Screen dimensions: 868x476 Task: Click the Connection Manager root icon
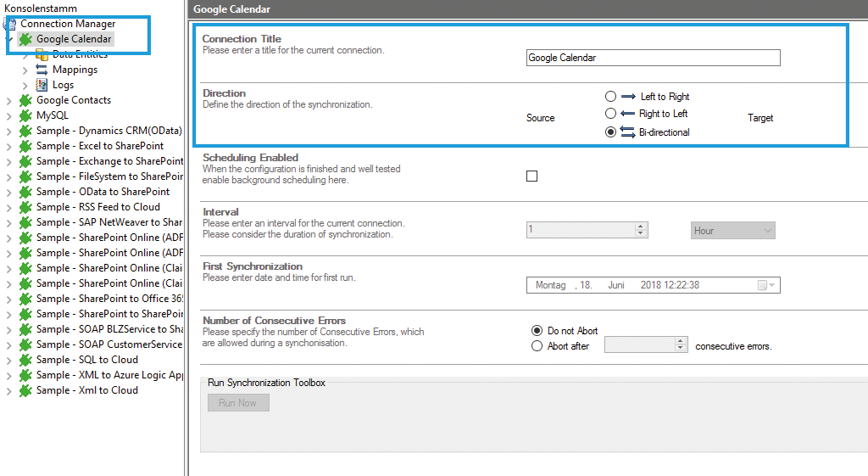[10, 24]
